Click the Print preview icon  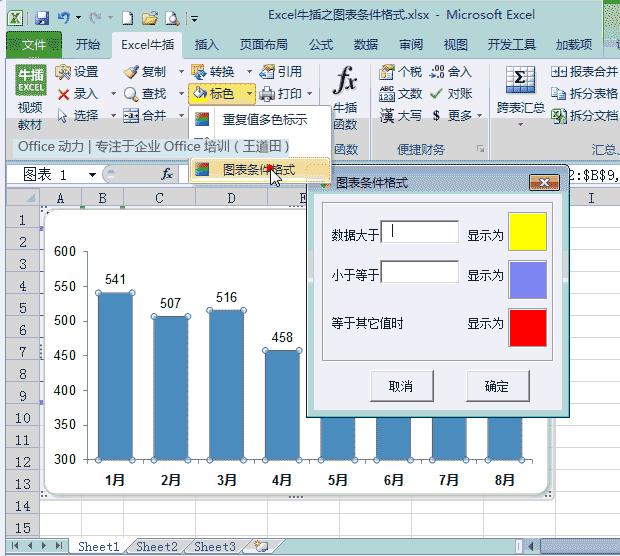point(172,18)
